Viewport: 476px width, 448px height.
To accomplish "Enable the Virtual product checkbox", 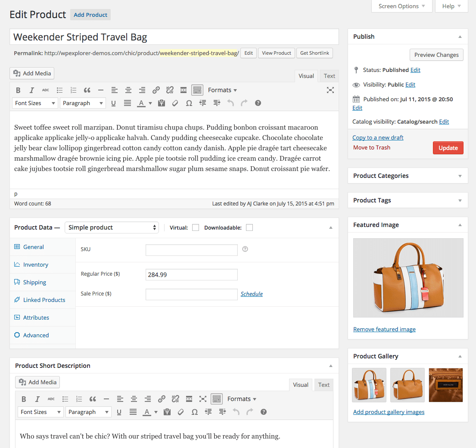I will [196, 227].
